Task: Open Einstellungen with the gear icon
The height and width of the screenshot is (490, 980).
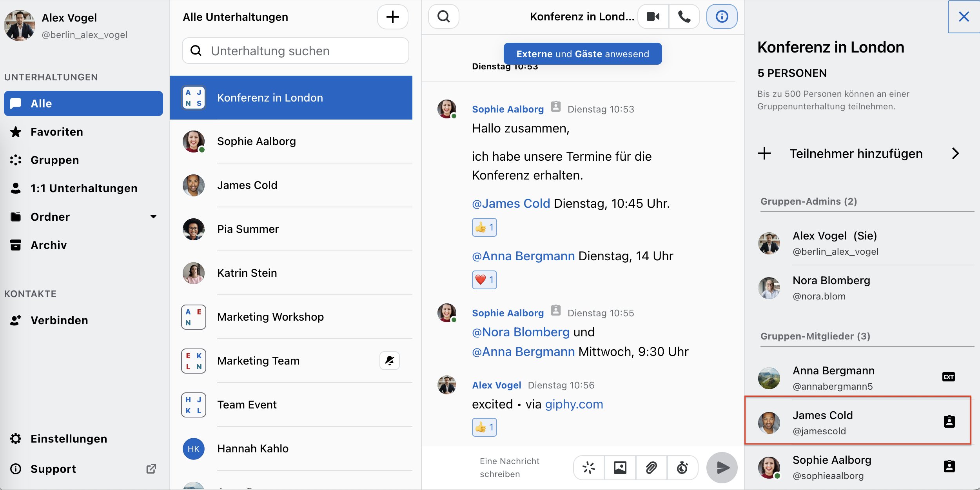Action: [16, 439]
